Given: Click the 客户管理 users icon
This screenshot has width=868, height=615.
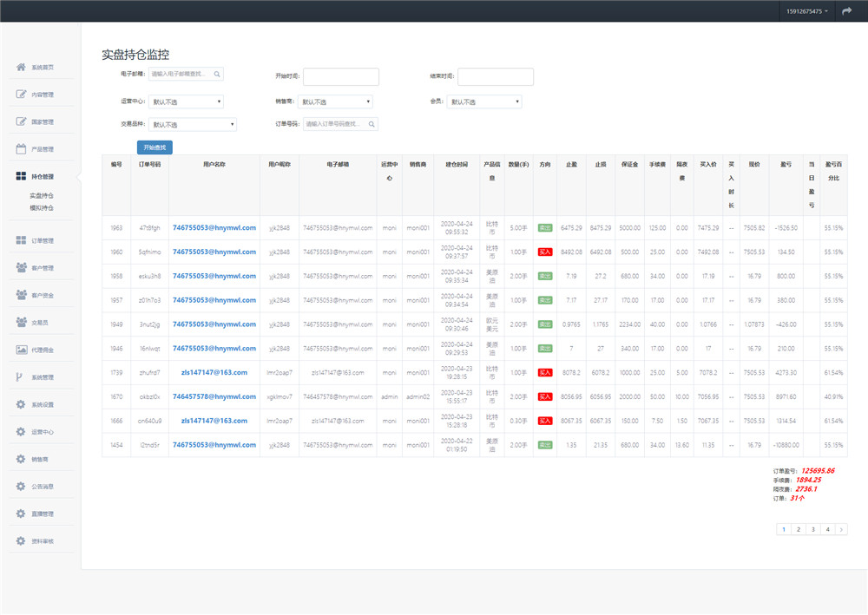Looking at the screenshot, I should [x=21, y=268].
